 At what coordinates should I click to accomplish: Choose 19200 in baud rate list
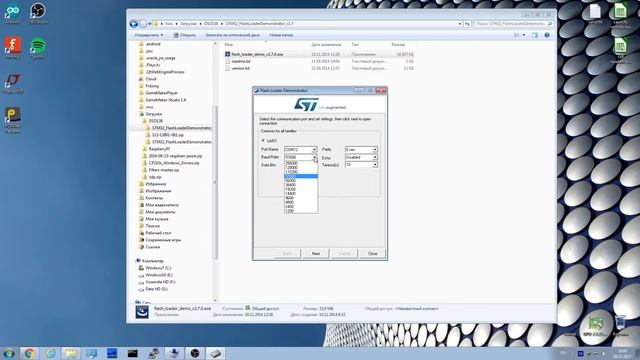pos(301,189)
